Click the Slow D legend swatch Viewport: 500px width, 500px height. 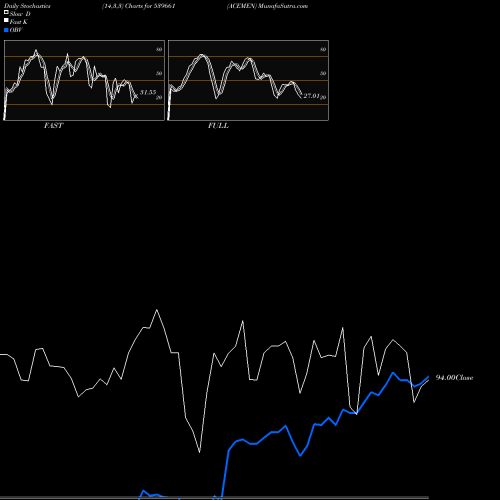6,12
